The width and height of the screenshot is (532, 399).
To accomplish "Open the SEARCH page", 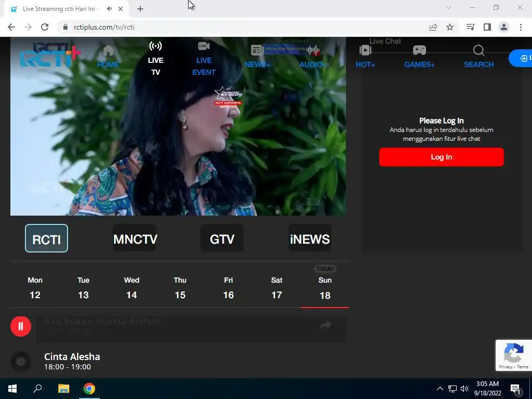I will point(478,56).
